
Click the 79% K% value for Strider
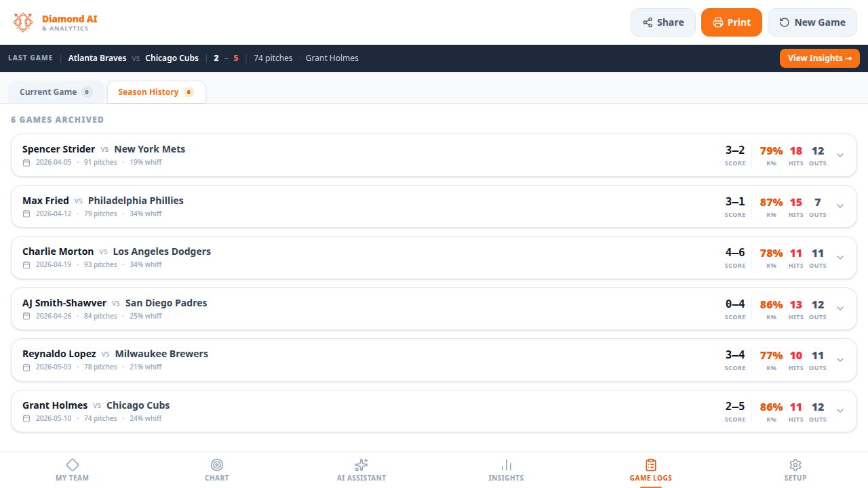tap(771, 151)
